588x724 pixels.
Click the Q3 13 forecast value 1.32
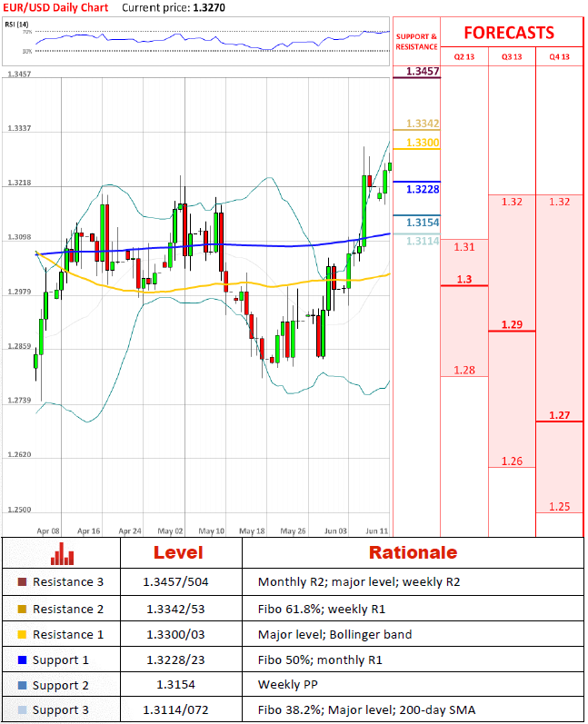coord(512,202)
